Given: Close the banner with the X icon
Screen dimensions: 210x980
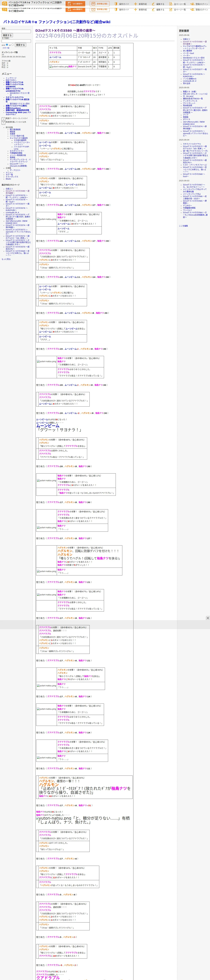Looking at the screenshot, I should 208,618.
